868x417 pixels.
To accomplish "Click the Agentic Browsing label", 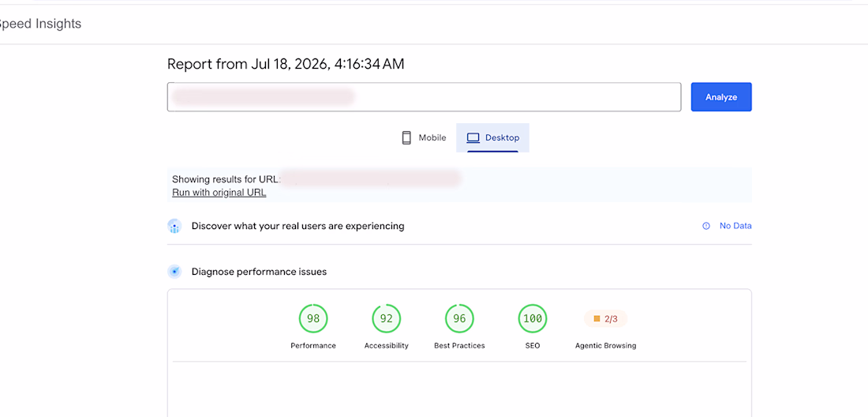I will tap(605, 346).
